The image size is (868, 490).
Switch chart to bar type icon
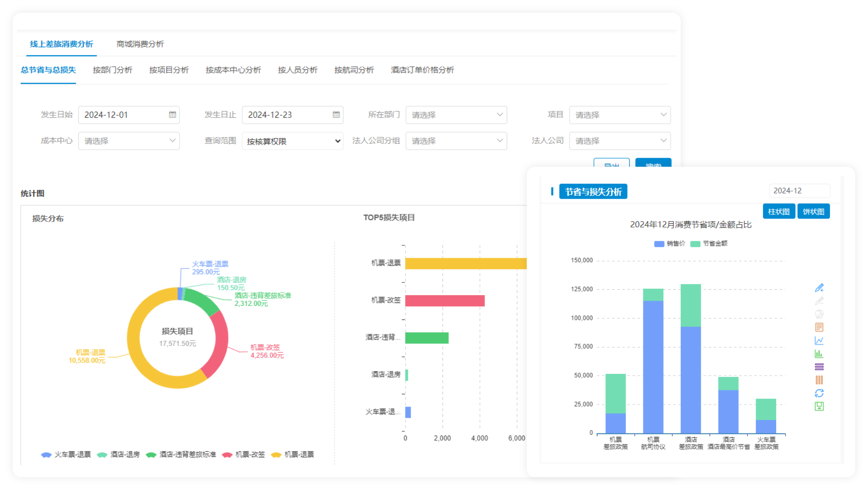[x=819, y=353]
